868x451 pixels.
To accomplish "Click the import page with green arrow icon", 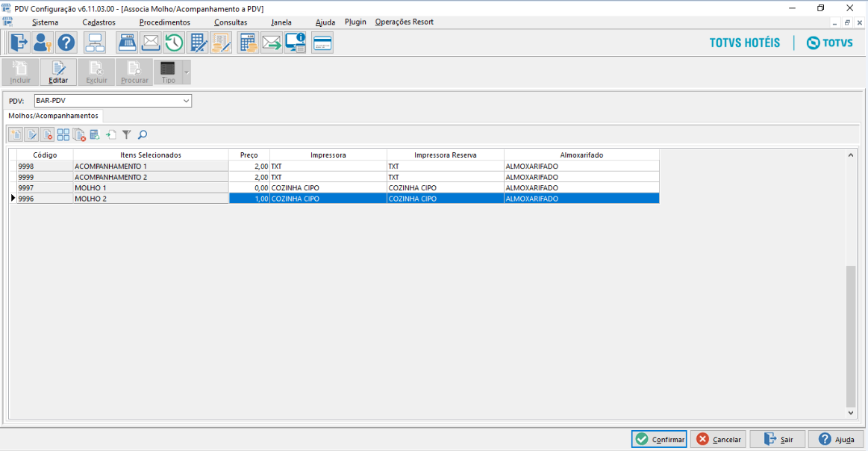I will (x=110, y=134).
